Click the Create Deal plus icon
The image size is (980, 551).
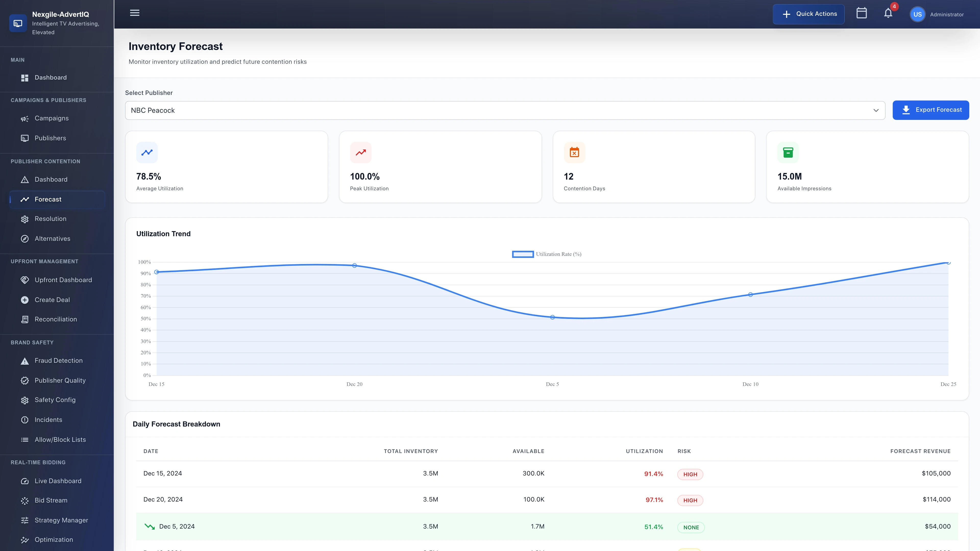[x=24, y=300]
